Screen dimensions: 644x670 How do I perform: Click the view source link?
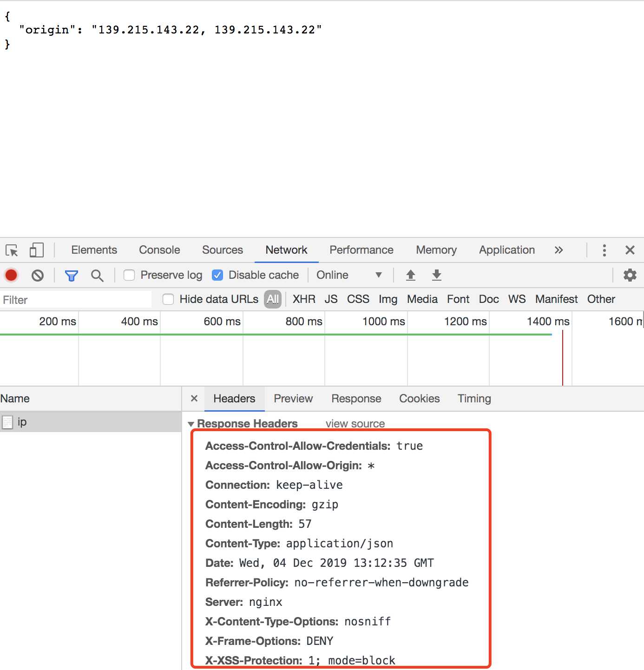pos(355,424)
